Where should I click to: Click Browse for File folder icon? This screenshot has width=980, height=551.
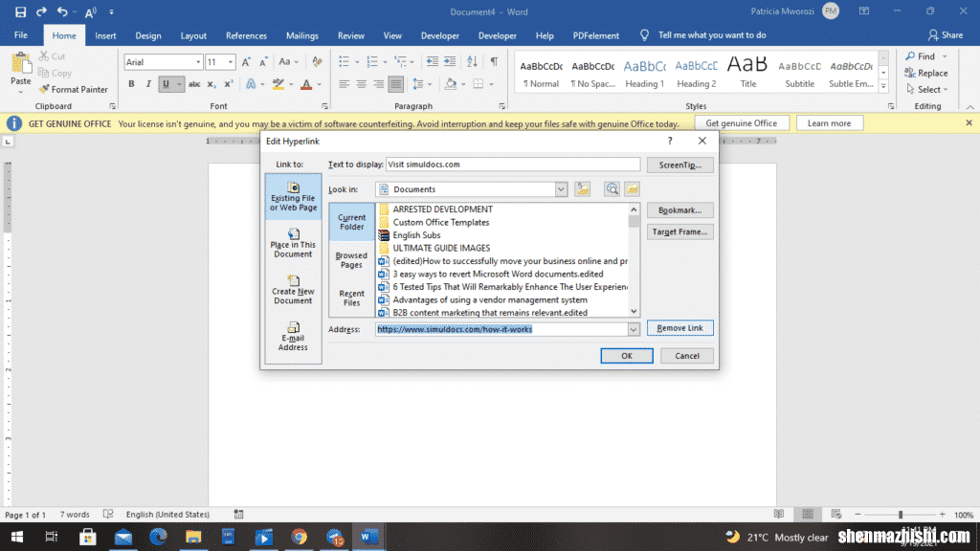[x=632, y=189]
